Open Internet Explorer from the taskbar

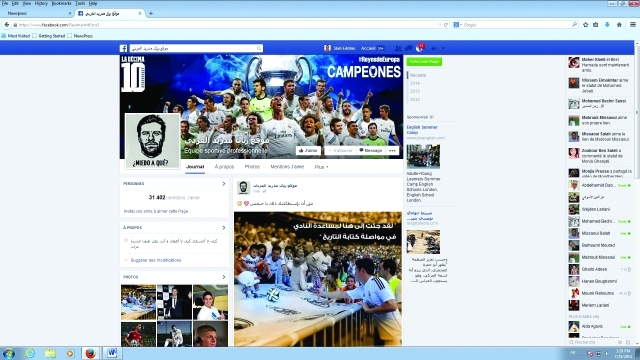point(30,353)
